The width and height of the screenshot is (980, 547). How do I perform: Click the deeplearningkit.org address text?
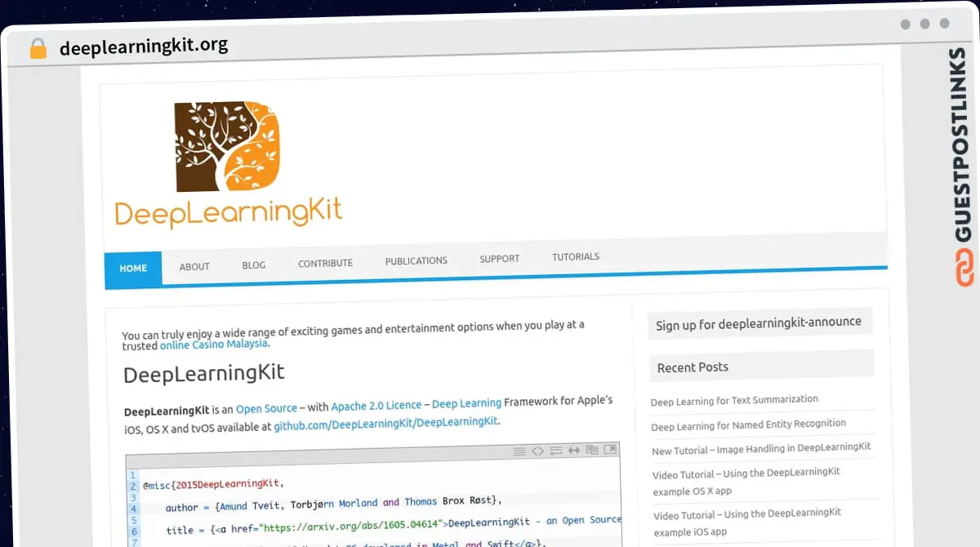144,47
